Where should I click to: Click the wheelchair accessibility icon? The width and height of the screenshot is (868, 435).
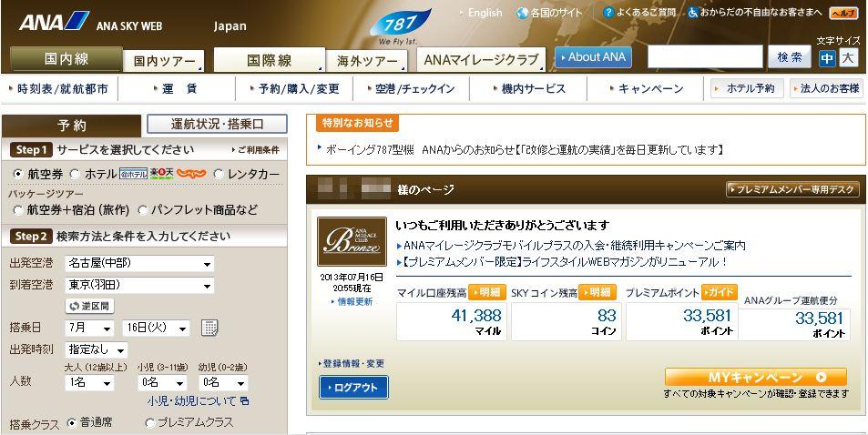(693, 13)
